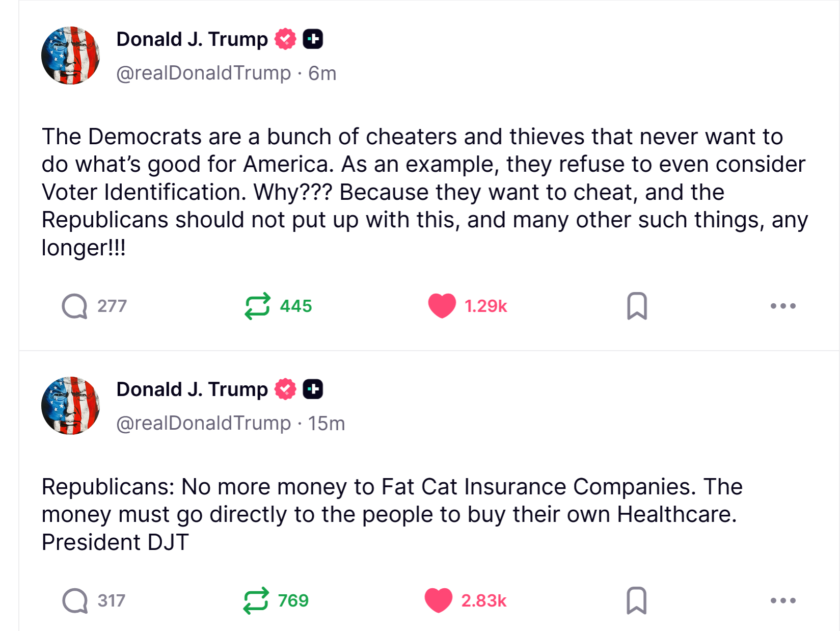Open the 6m timestamp link

[x=322, y=73]
